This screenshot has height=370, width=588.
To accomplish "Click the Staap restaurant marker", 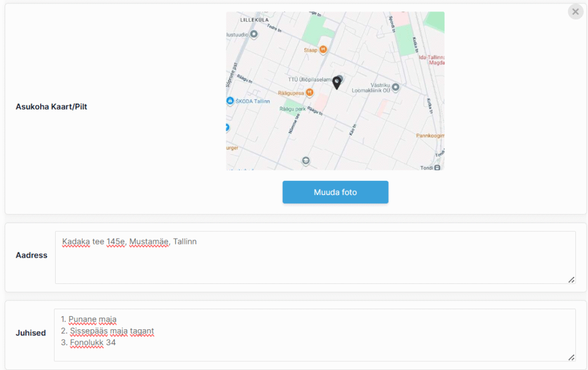I will point(323,50).
